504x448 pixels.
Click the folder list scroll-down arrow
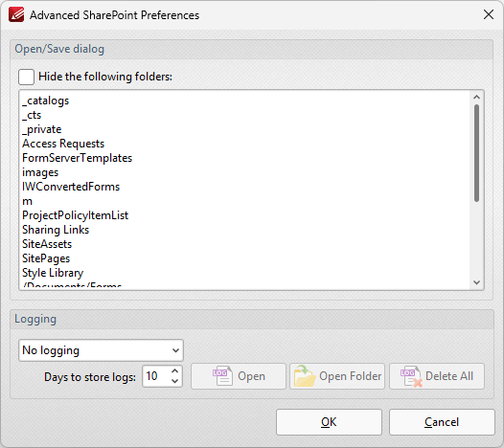tap(476, 282)
